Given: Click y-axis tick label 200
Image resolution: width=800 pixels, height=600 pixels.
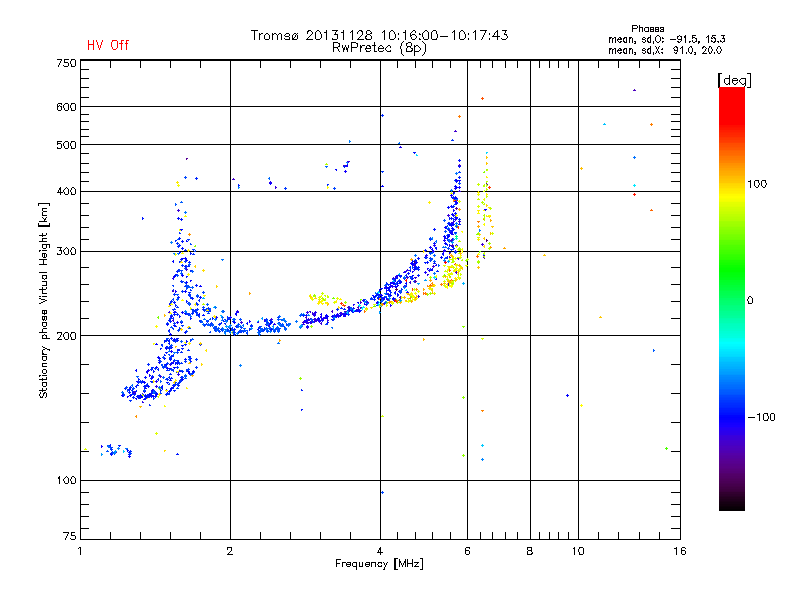Looking at the screenshot, I should coord(66,336).
